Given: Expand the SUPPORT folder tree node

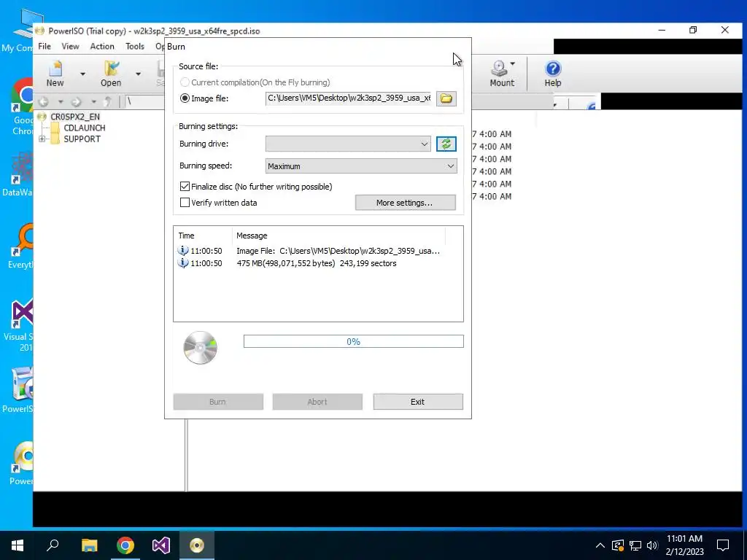Looking at the screenshot, I should pos(42,139).
